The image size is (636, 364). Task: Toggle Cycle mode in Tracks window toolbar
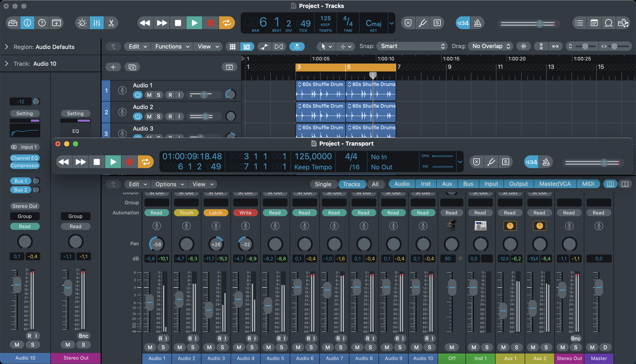click(227, 23)
